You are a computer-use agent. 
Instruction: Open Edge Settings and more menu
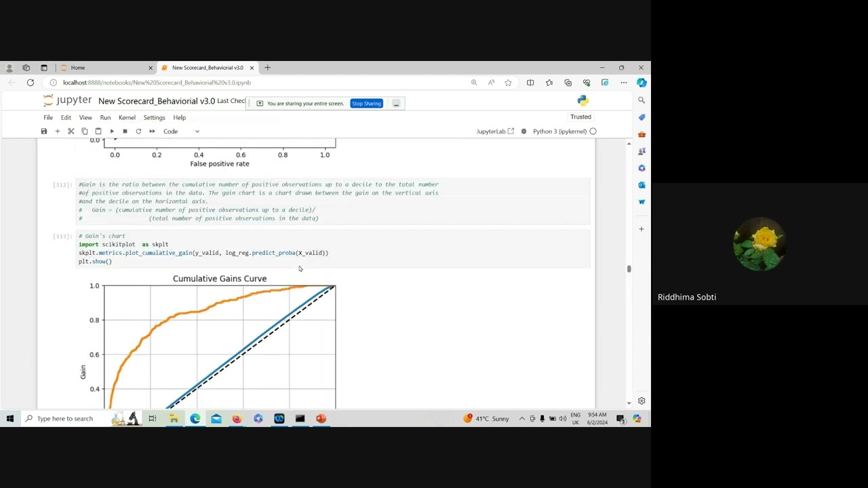(x=624, y=83)
